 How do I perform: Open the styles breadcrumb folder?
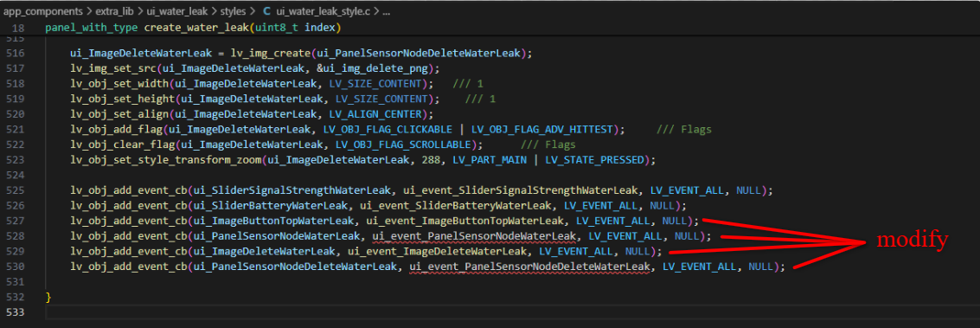(x=234, y=11)
